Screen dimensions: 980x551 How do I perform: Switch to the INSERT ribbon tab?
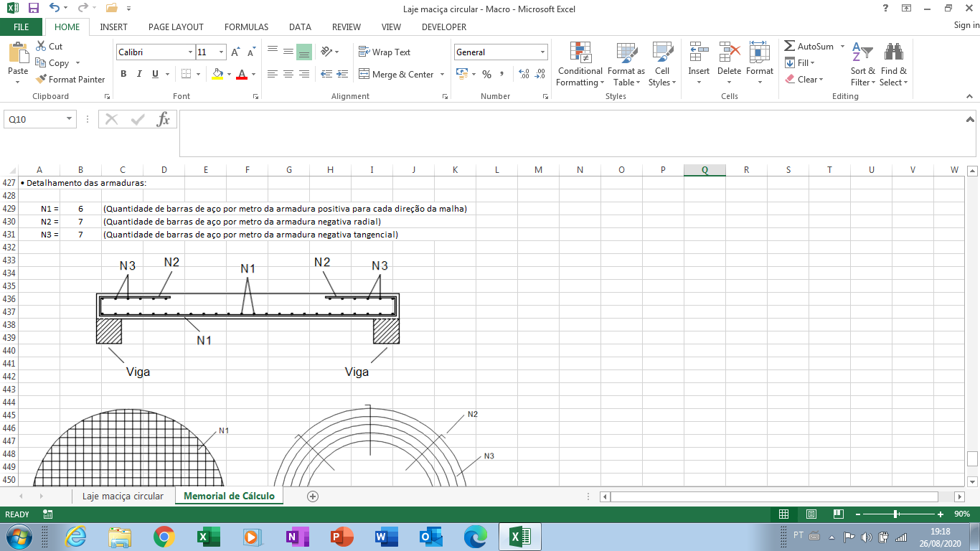[x=114, y=27]
